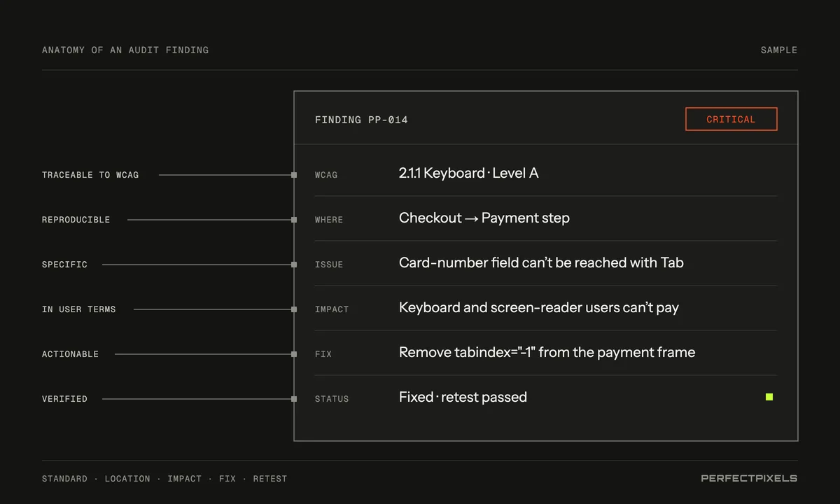Screen dimensions: 840x504
Task: Click the IMPACT footer word
Action: point(184,479)
